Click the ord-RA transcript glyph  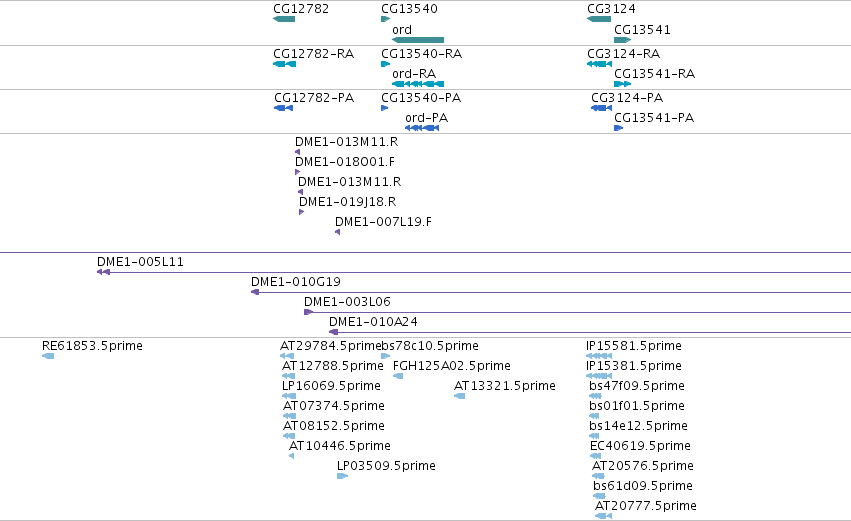pos(418,84)
